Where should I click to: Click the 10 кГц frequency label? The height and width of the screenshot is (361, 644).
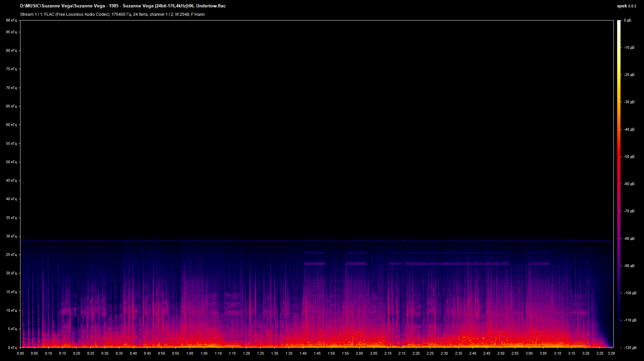[x=11, y=311]
